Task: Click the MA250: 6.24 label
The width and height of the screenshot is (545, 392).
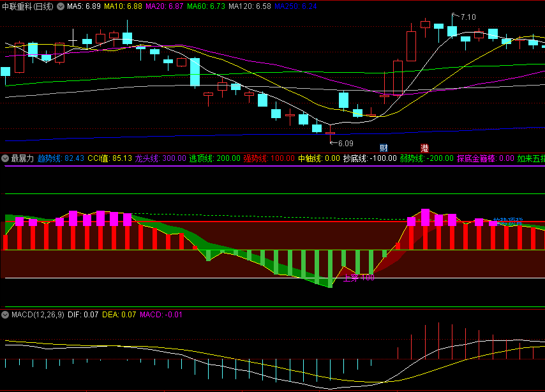Action: (x=295, y=6)
